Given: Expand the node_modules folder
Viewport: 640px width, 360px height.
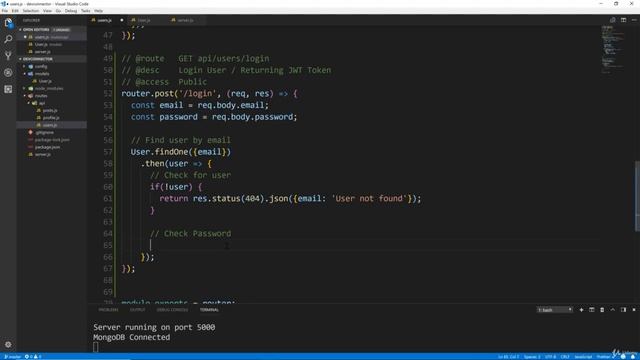Looking at the screenshot, I should (x=49, y=89).
